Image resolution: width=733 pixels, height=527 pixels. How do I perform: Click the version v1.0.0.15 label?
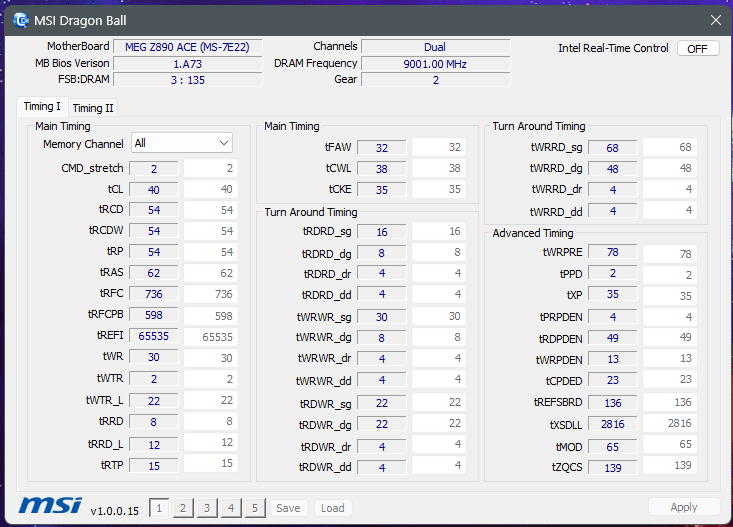[x=115, y=511]
